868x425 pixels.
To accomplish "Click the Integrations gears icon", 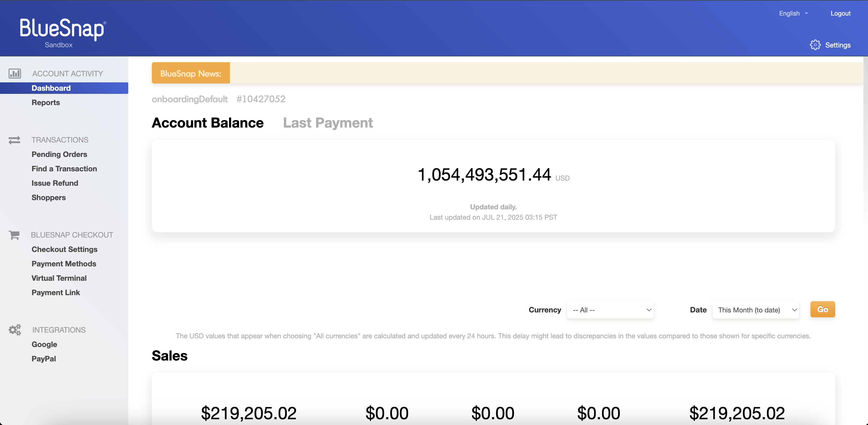I will [15, 329].
